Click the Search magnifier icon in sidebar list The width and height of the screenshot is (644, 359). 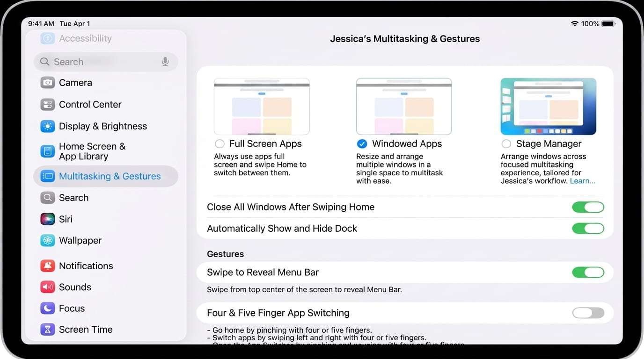click(47, 198)
